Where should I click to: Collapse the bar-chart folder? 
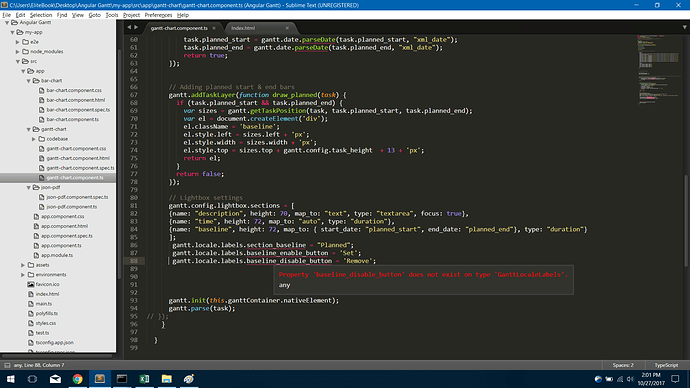point(28,81)
